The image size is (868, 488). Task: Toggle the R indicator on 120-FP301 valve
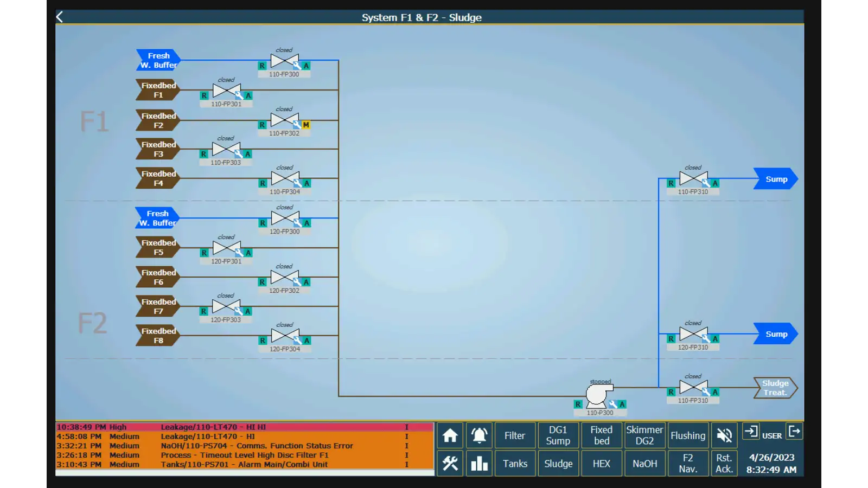pyautogui.click(x=205, y=253)
